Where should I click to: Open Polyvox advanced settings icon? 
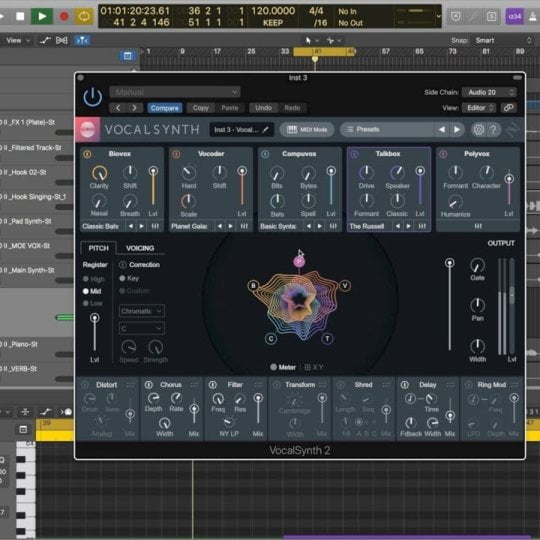(478, 226)
